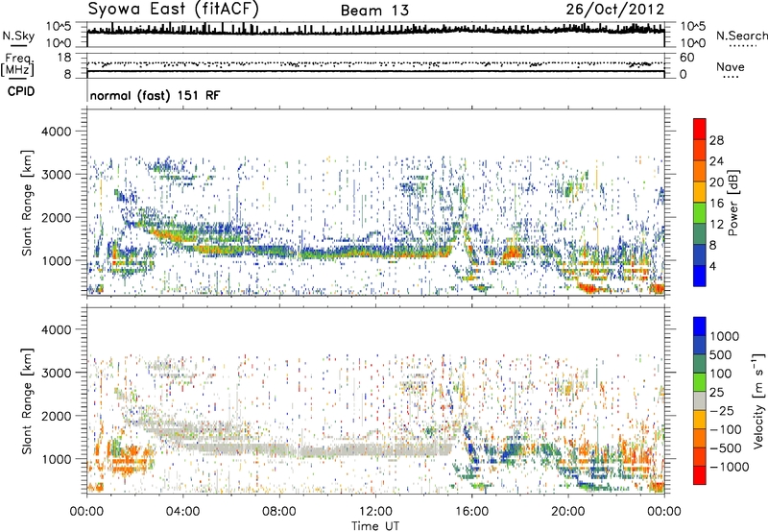Click the blue bottom of the power colorbar

[x=700, y=276]
